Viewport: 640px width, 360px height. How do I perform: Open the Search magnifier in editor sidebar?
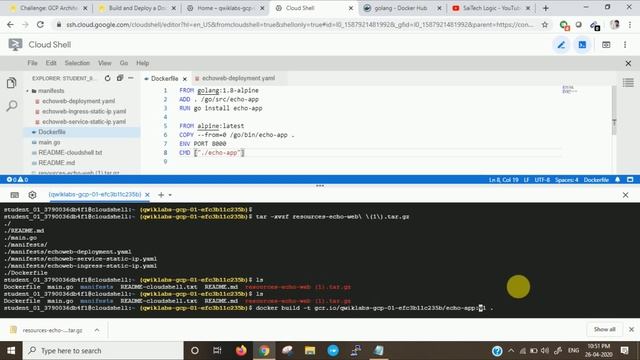point(12,106)
